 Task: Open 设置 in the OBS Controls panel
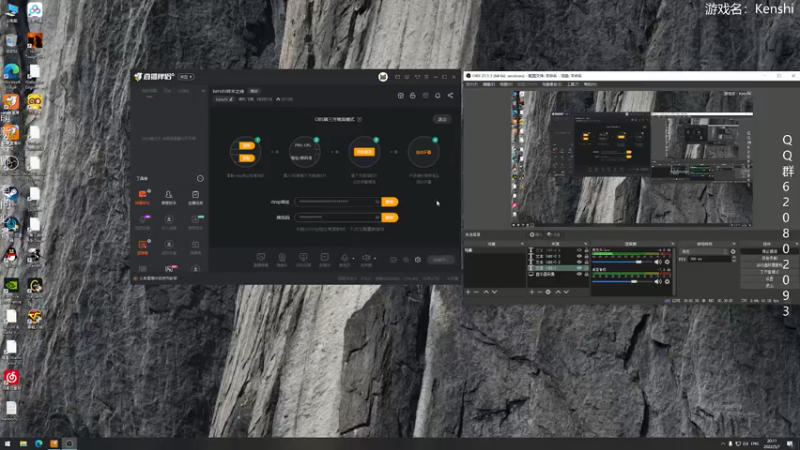769,279
